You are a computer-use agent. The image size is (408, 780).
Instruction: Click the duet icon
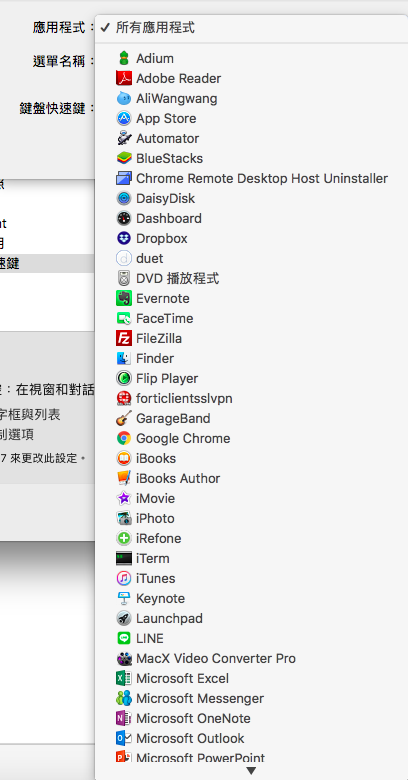(123, 258)
